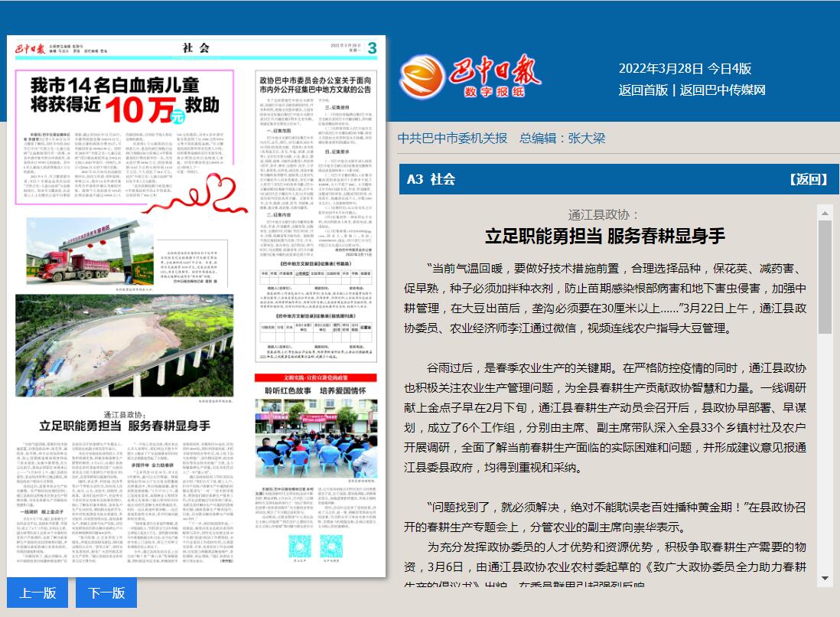Click the article scrollbar thumb

pyautogui.click(x=825, y=277)
